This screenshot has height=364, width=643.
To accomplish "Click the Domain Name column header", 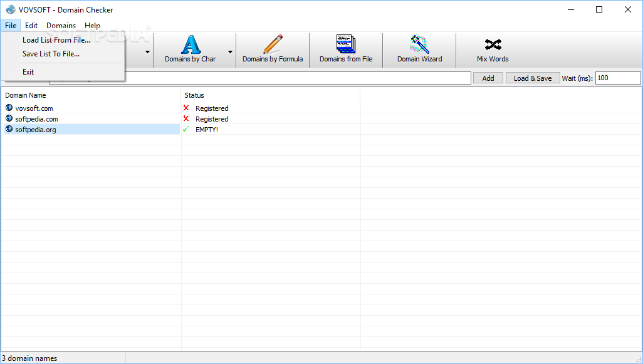I will (x=91, y=95).
